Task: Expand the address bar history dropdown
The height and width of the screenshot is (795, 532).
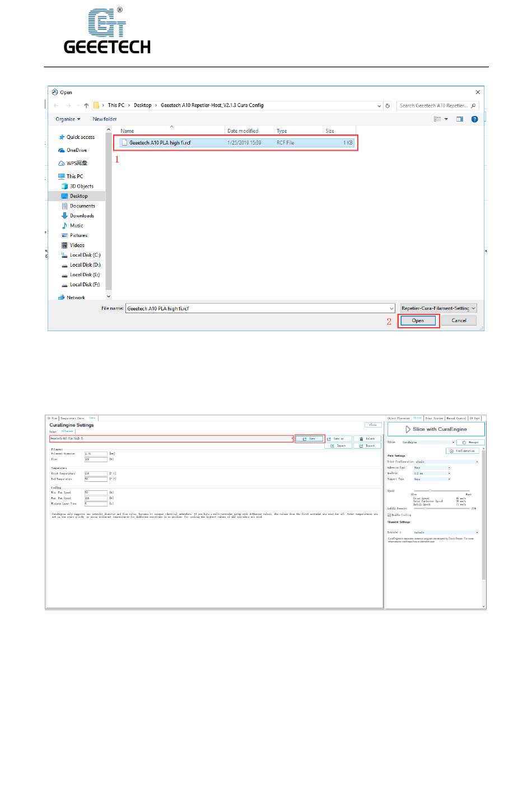Action: tap(380, 105)
